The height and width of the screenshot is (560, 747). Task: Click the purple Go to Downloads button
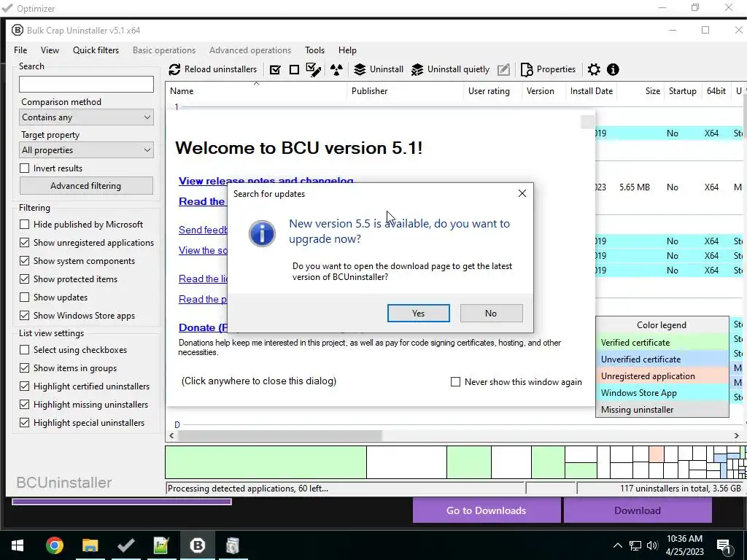(x=487, y=510)
